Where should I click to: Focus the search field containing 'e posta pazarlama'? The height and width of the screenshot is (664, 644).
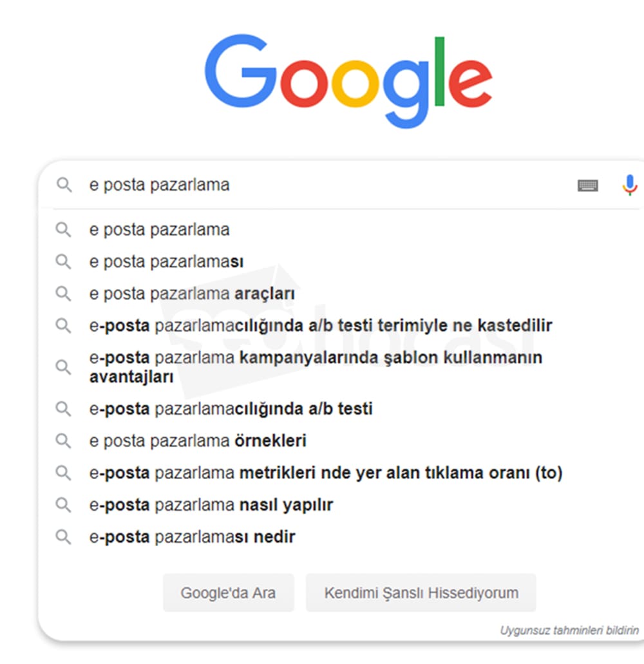322,185
